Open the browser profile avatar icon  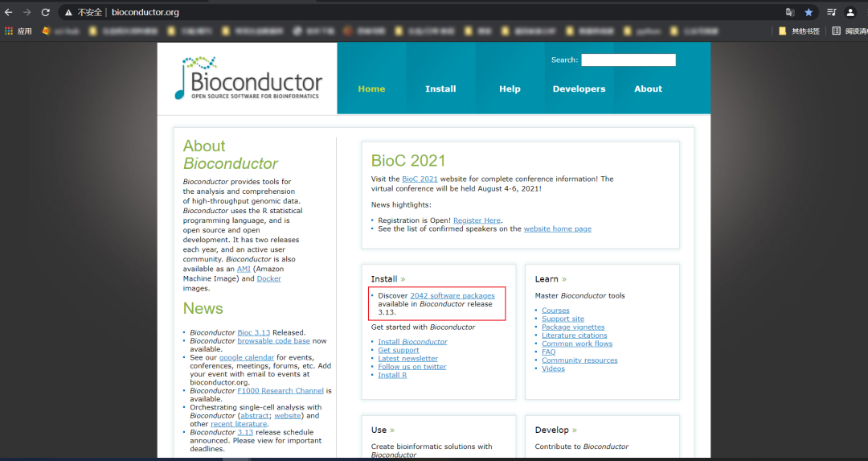click(x=850, y=12)
